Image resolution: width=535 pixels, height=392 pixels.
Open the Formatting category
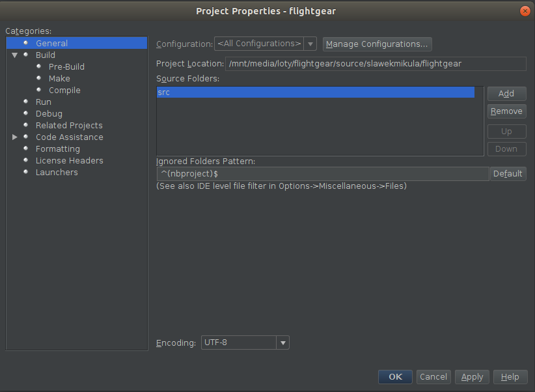coord(58,149)
